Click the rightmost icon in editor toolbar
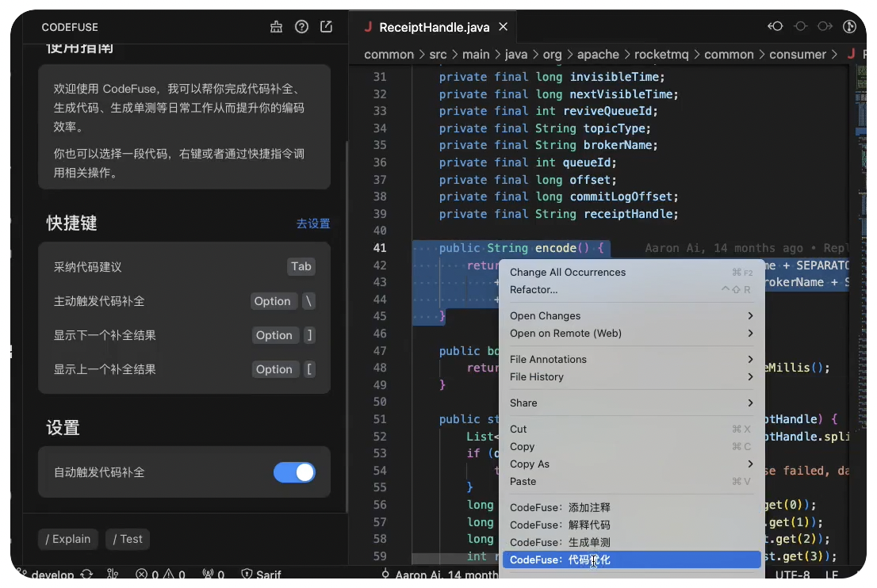Viewport: 877px width, 588px height. (x=850, y=26)
